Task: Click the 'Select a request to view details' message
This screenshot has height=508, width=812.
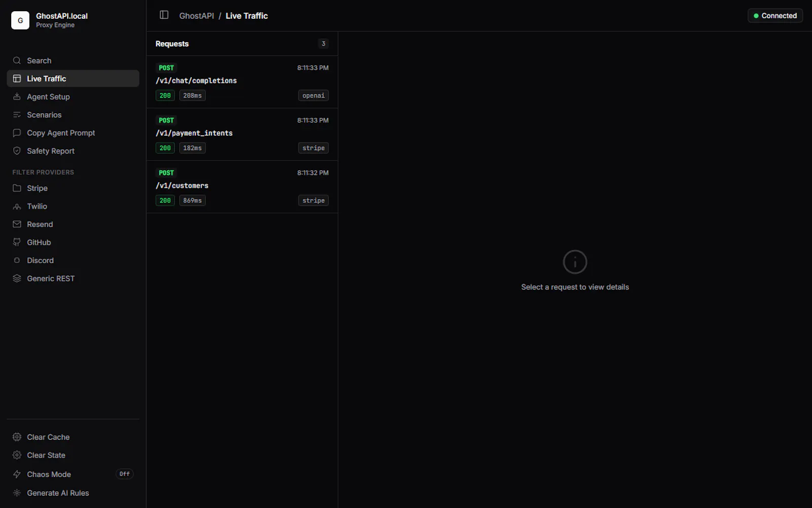Action: pyautogui.click(x=575, y=287)
